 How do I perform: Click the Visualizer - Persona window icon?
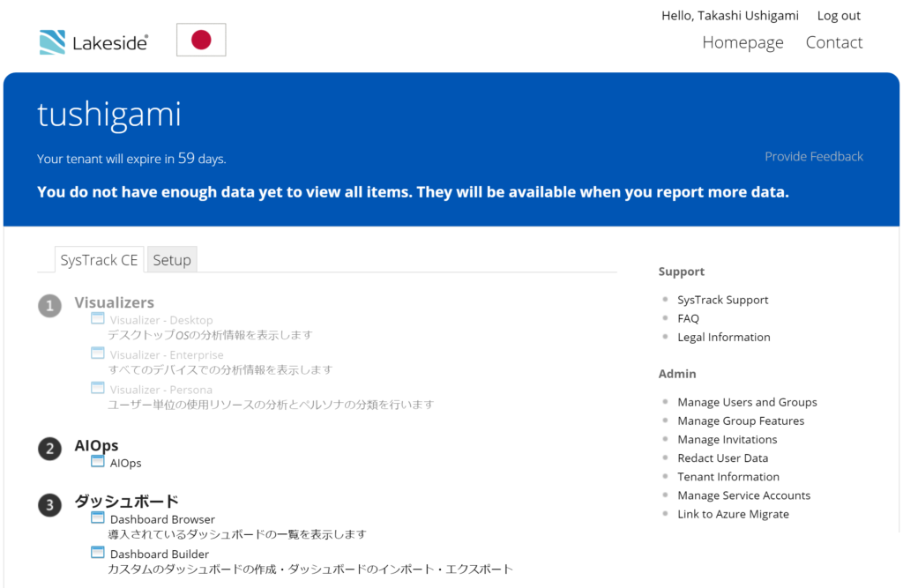[x=98, y=388]
